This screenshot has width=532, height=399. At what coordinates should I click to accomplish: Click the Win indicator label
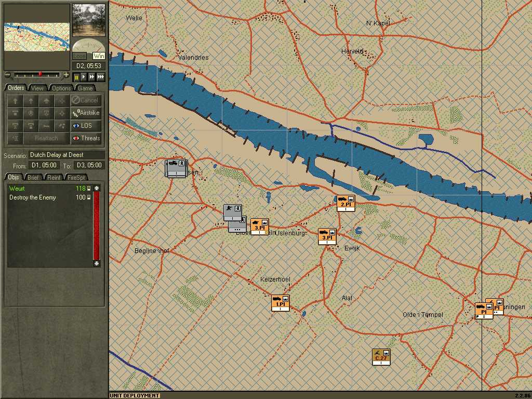pos(99,56)
